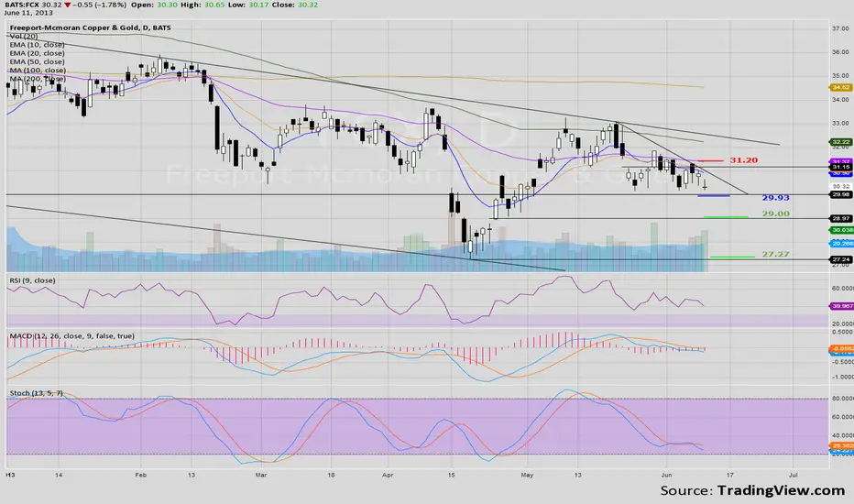Click the 14 date label on the time axis
This screenshot has width=854, height=504.
[x=59, y=475]
